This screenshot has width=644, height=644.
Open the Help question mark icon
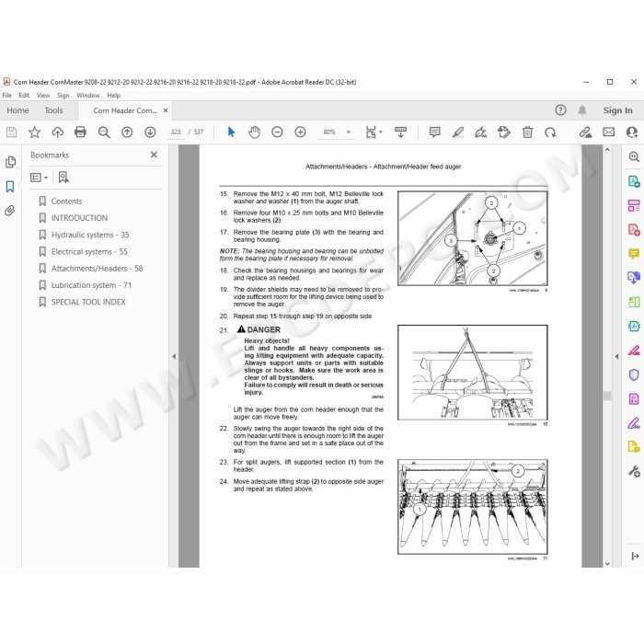point(560,110)
